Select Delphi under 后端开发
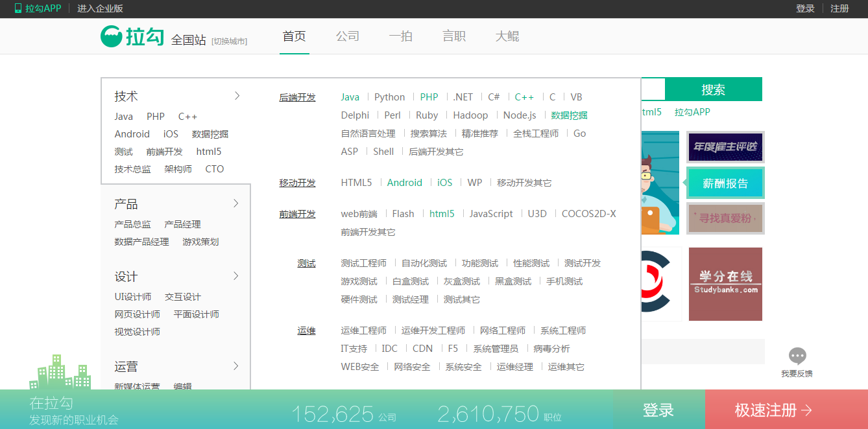Screen dimensions: 868x429 (355, 115)
